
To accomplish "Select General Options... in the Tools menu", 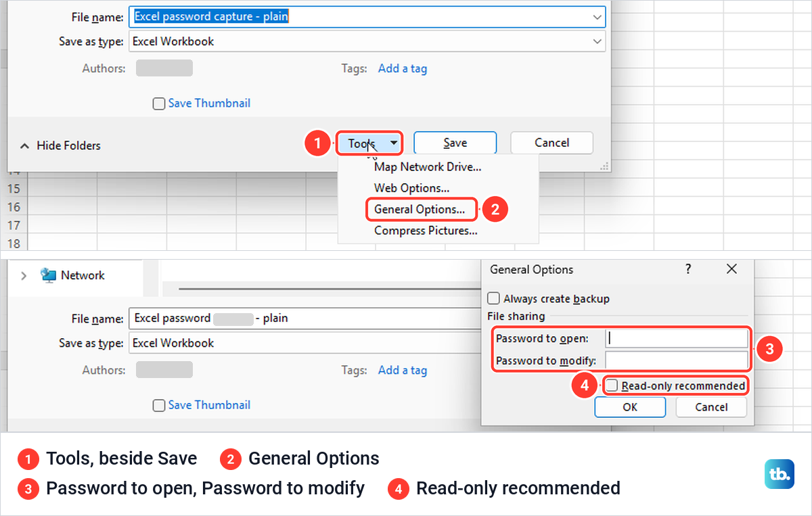I will 420,210.
